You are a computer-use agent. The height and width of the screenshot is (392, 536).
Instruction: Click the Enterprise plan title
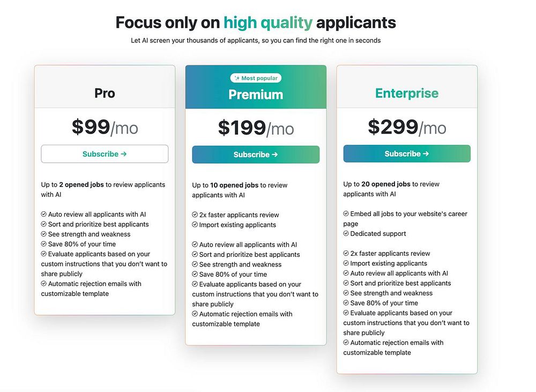(x=407, y=93)
